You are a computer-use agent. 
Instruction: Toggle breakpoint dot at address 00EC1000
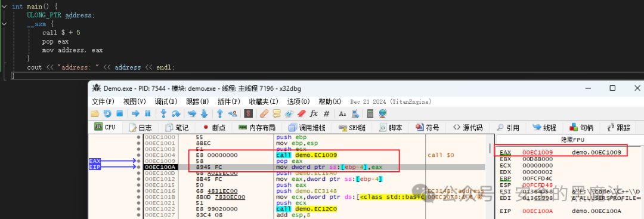(x=139, y=137)
